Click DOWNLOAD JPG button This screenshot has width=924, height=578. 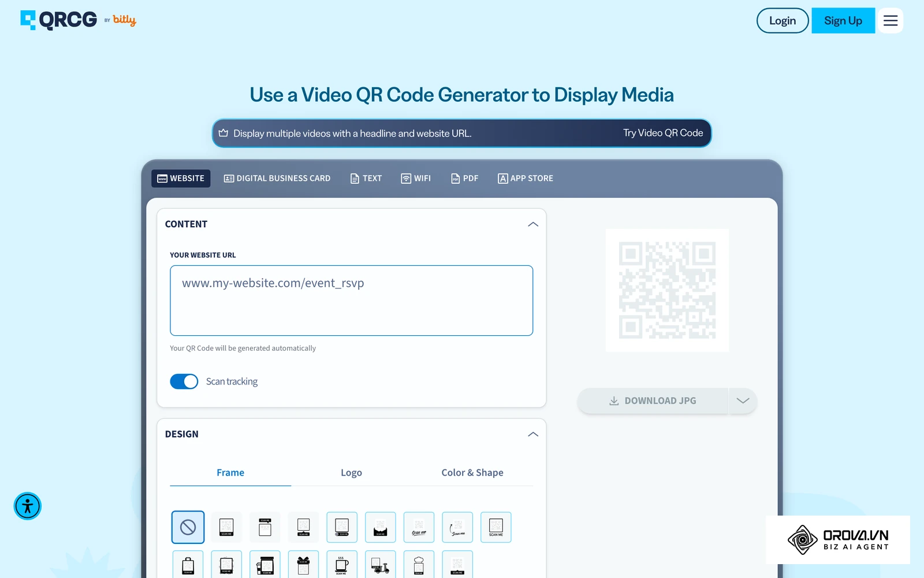pyautogui.click(x=653, y=401)
